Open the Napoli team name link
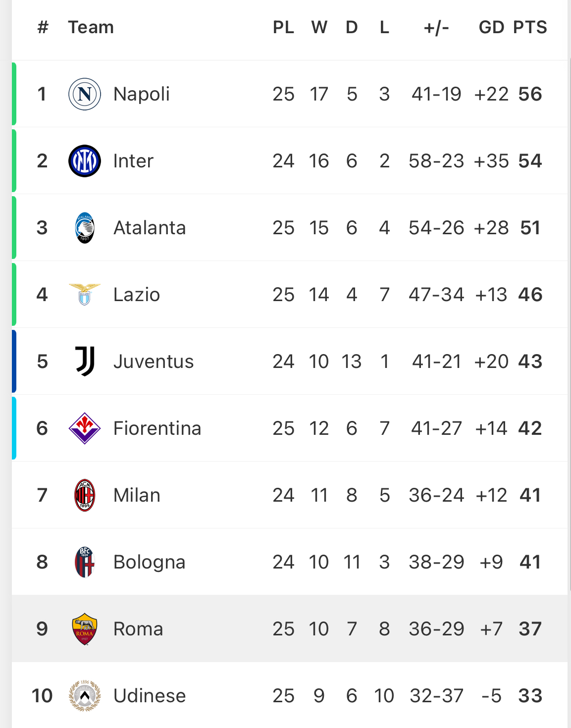The image size is (571, 728). (x=142, y=94)
